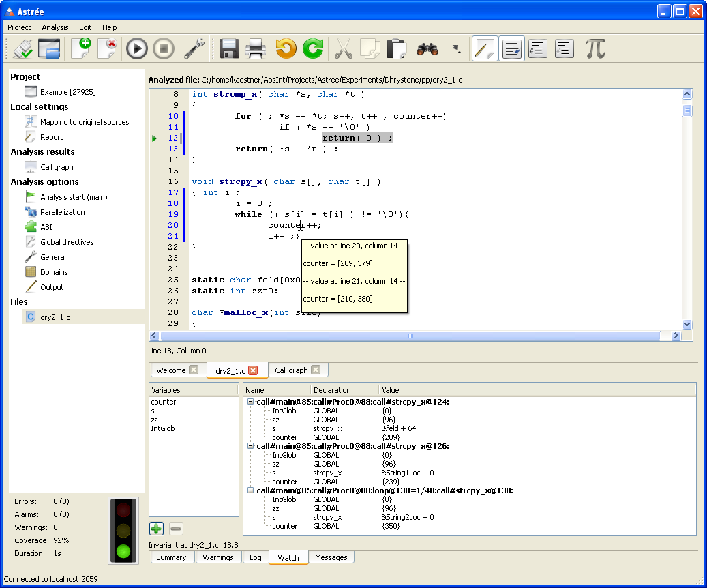
Task: Open the Help menu
Action: click(x=109, y=27)
